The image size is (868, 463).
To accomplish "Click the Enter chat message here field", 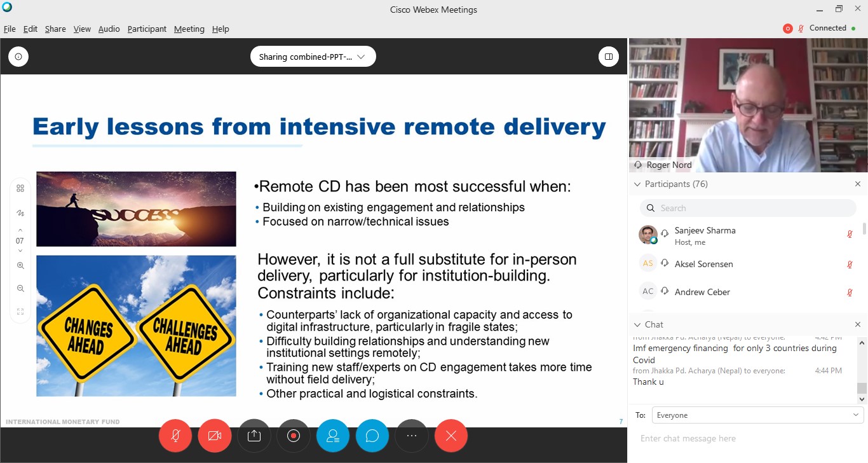I will [x=748, y=438].
